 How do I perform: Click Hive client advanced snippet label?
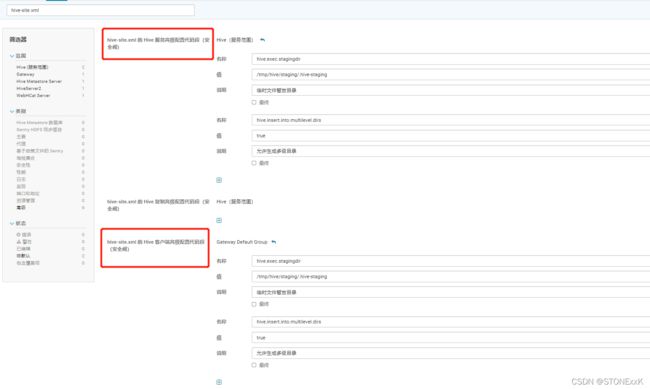tap(155, 245)
